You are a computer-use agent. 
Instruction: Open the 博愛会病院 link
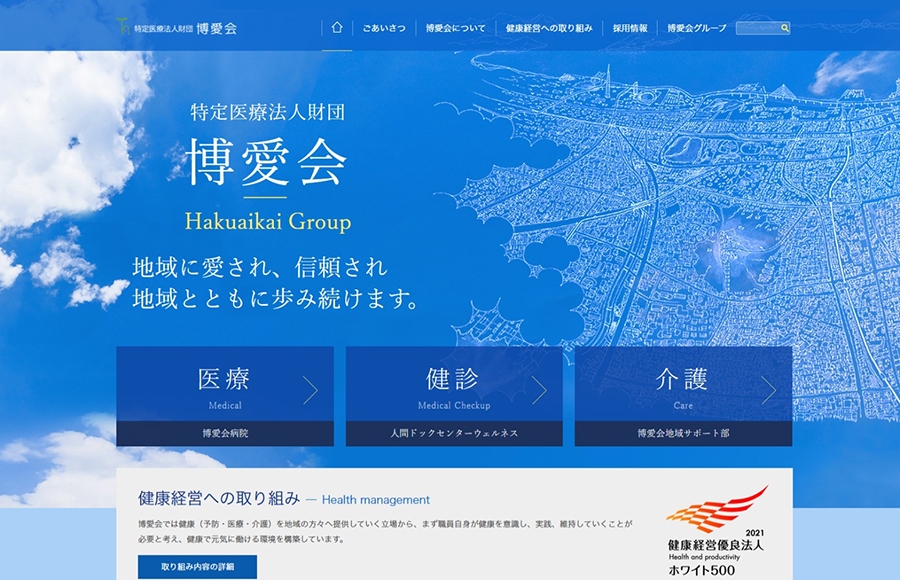[x=225, y=433]
